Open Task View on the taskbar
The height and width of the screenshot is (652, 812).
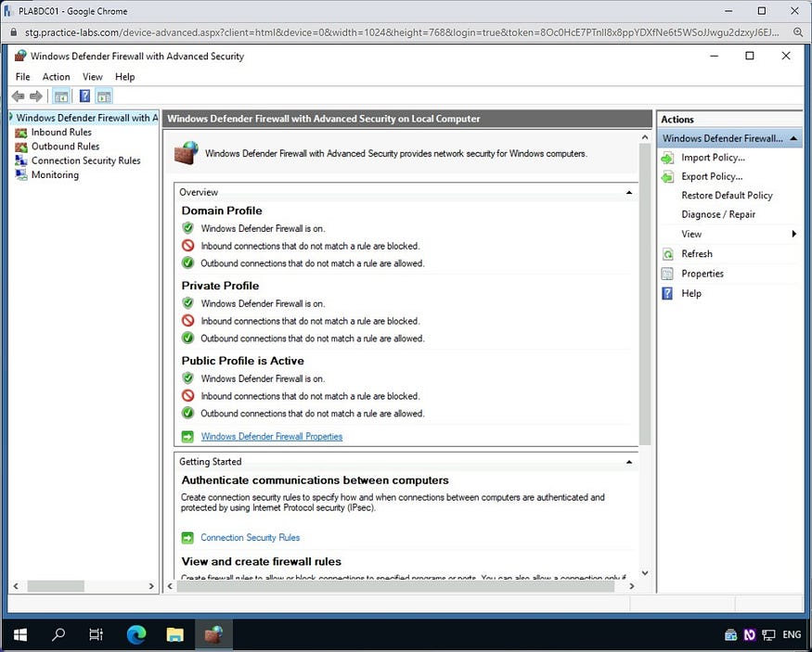point(97,634)
